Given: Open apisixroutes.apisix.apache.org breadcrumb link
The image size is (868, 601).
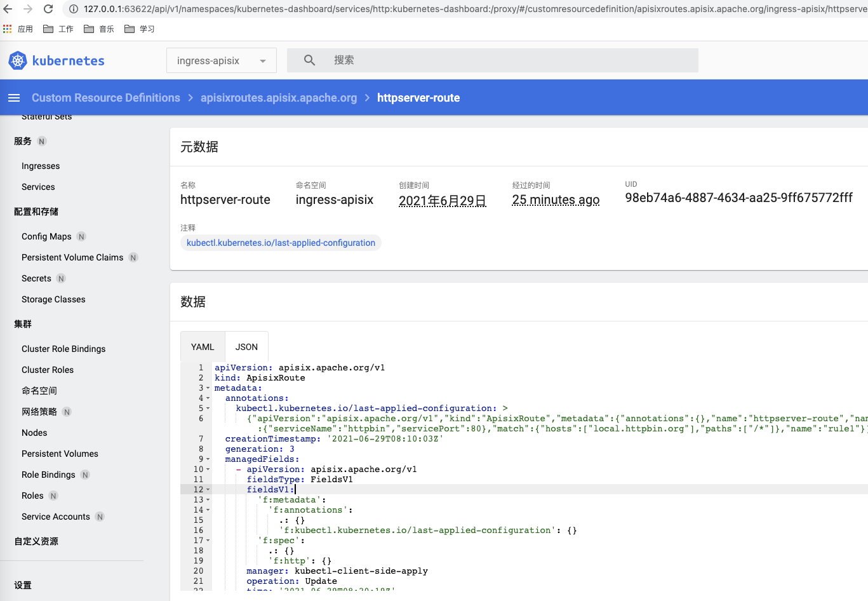Looking at the screenshot, I should coord(278,97).
